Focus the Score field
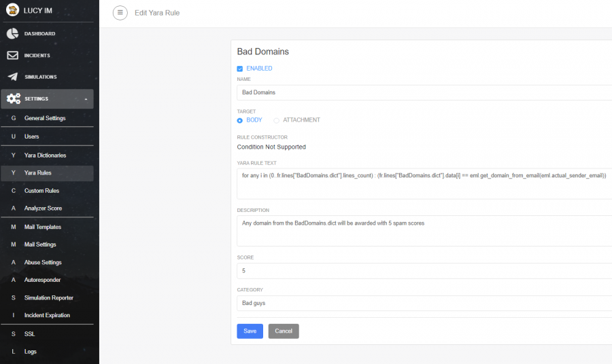The image size is (612, 364). coord(422,270)
